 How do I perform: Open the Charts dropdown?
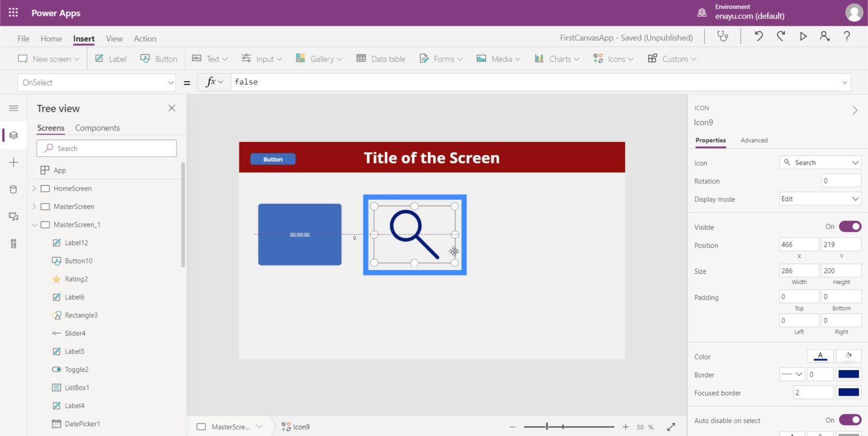[x=556, y=59]
